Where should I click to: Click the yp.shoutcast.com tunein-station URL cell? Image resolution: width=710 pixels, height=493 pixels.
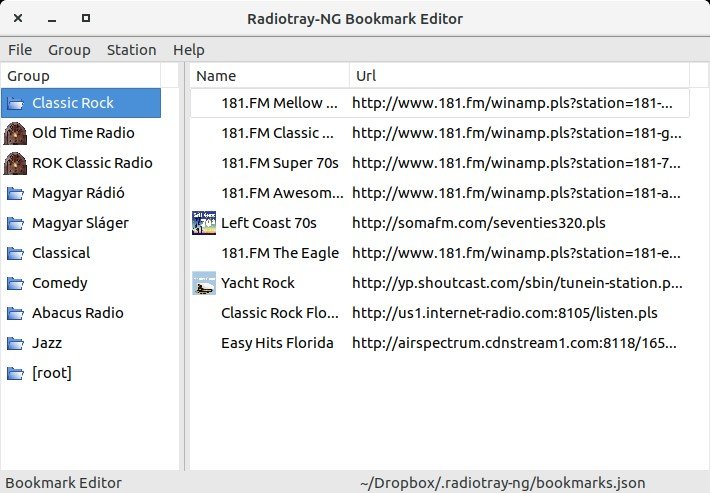coord(517,283)
